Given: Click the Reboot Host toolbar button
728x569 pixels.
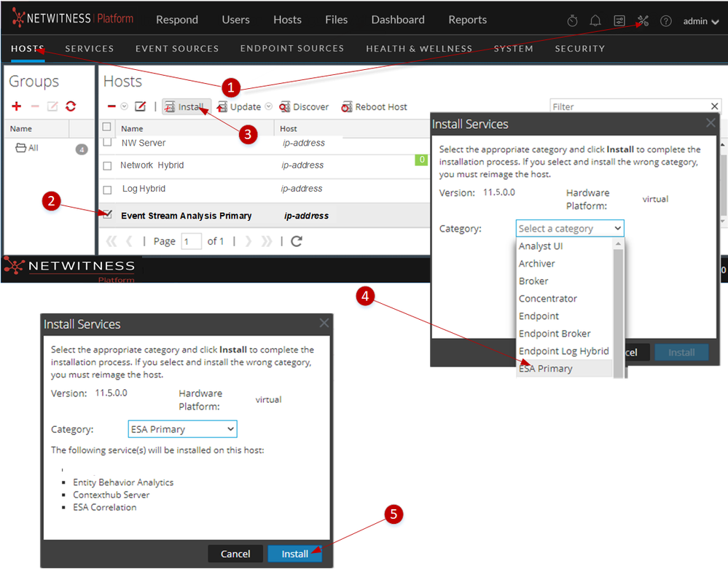Looking at the screenshot, I should (374, 107).
